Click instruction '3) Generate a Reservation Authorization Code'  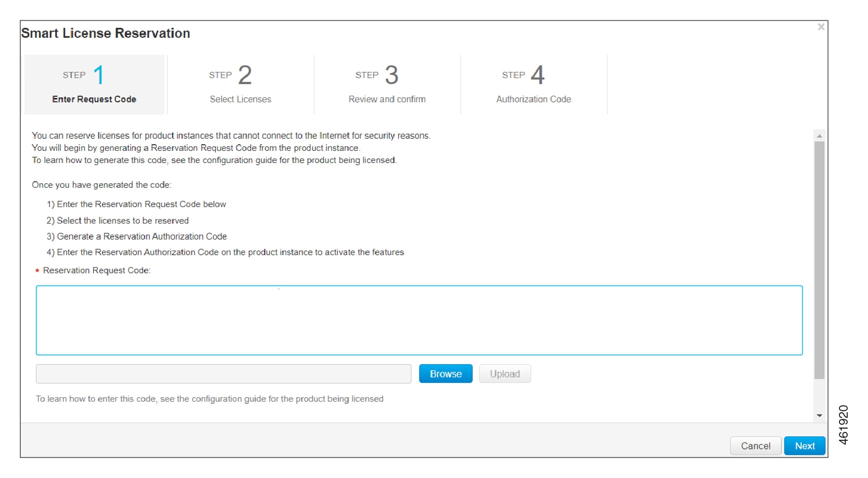(136, 237)
